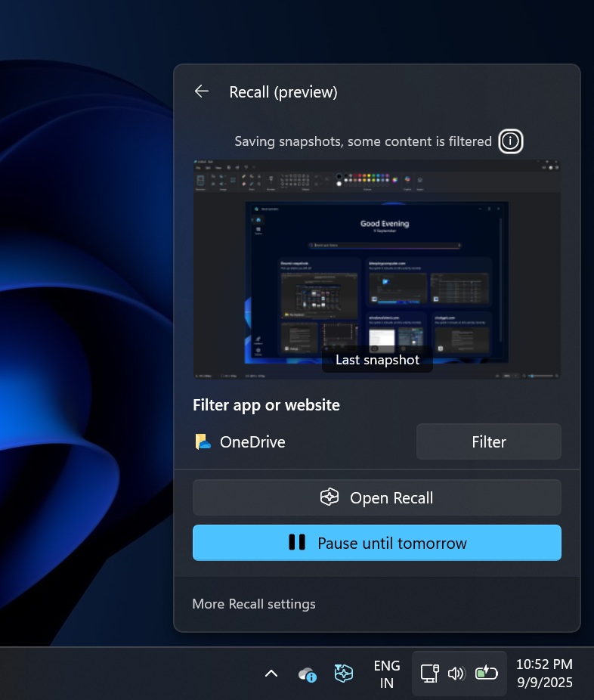
Task: Click the back arrow in Recall flyout
Action: point(201,91)
